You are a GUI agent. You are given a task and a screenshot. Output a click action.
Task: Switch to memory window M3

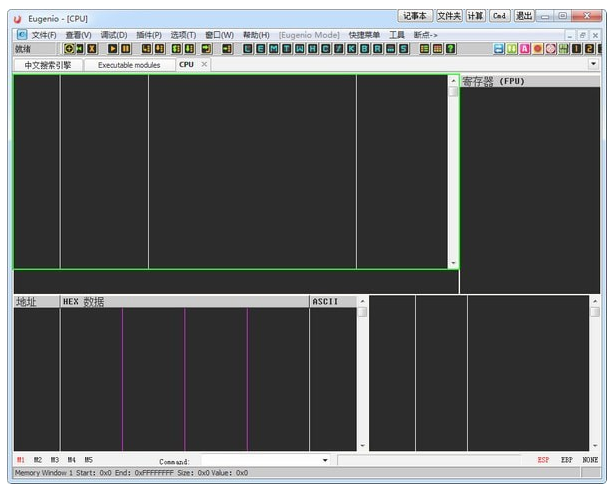pyautogui.click(x=55, y=460)
